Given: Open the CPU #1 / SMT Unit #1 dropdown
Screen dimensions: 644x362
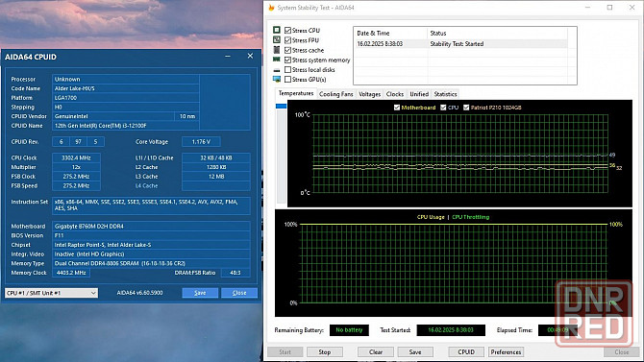Looking at the screenshot, I should 51,293.
